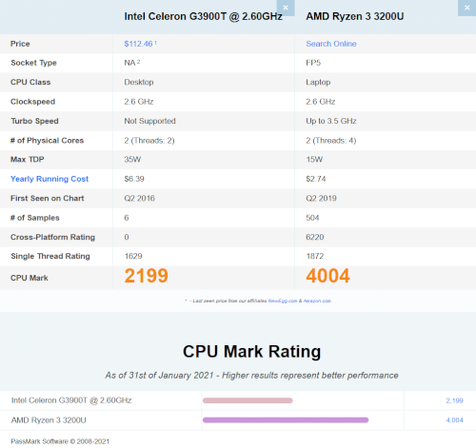This screenshot has width=476, height=448.
Task: Open the $112.46 price link
Action: (138, 44)
